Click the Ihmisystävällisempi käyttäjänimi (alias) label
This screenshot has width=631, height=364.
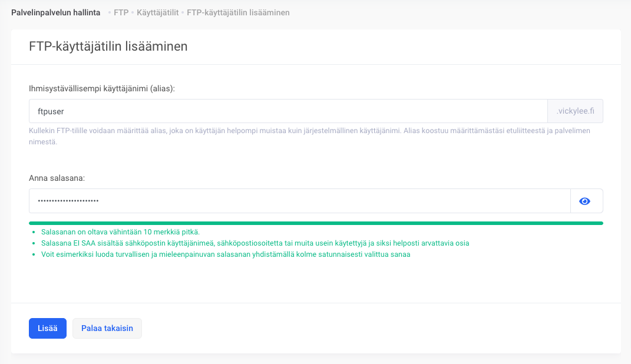coord(102,88)
